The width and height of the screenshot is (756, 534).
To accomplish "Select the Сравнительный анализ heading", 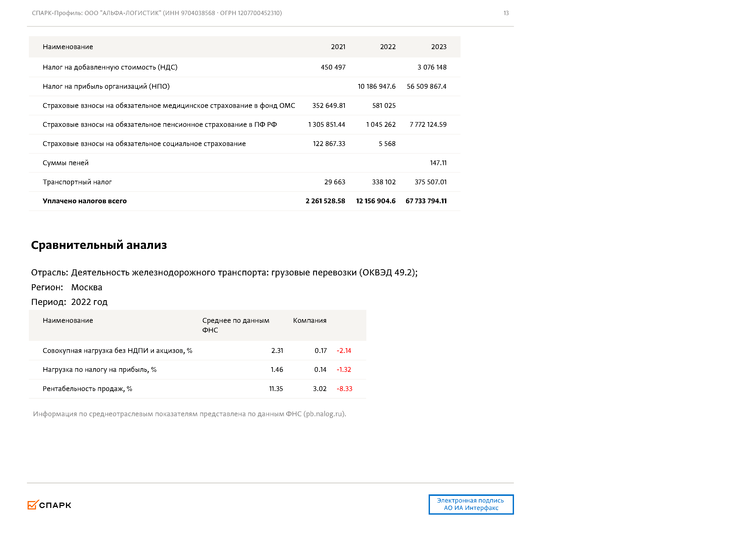I will coord(99,245).
